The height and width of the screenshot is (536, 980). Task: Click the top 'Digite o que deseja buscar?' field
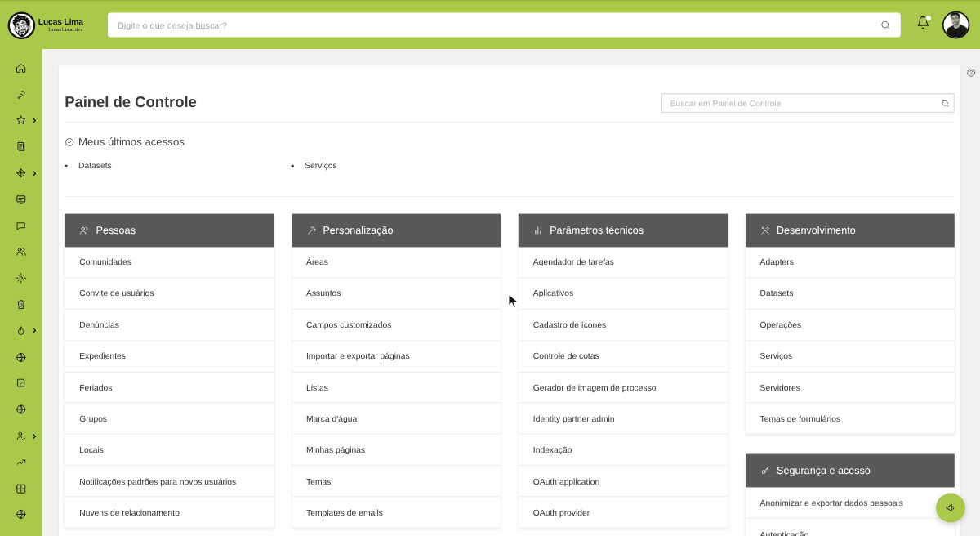504,25
